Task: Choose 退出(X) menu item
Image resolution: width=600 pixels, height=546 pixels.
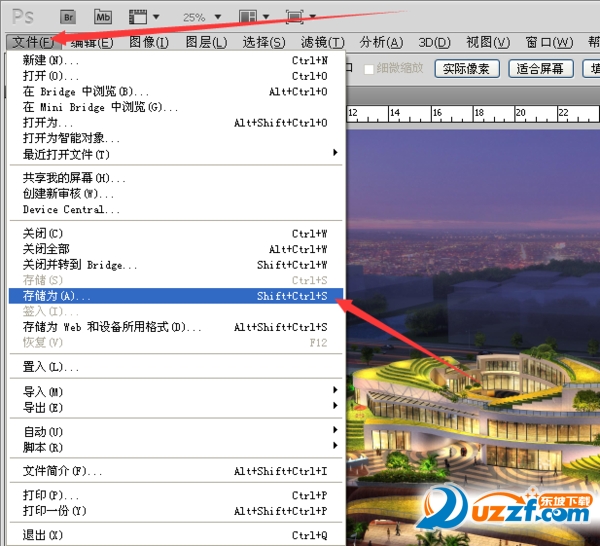Action: tap(176, 535)
